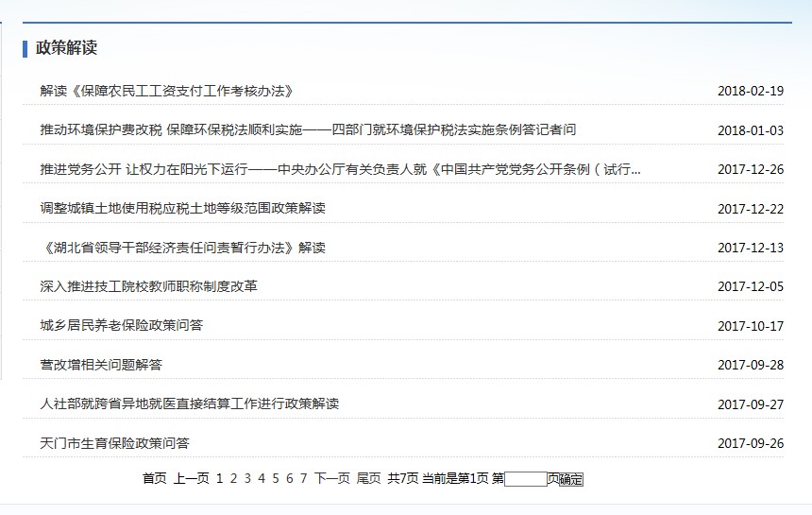Open 深入推进技工院校教师职称制度改革 article
Viewport: 812px width, 515px height.
click(148, 286)
